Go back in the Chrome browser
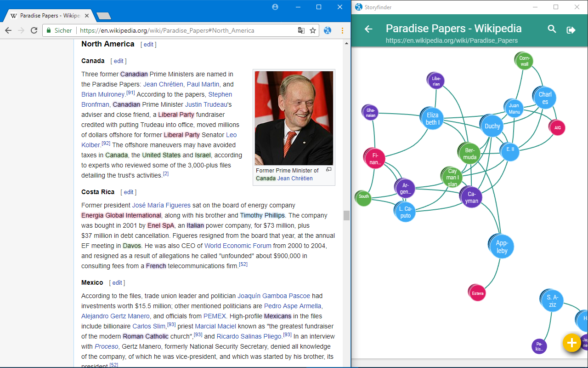Screen dimensions: 588x368 click(x=8, y=30)
